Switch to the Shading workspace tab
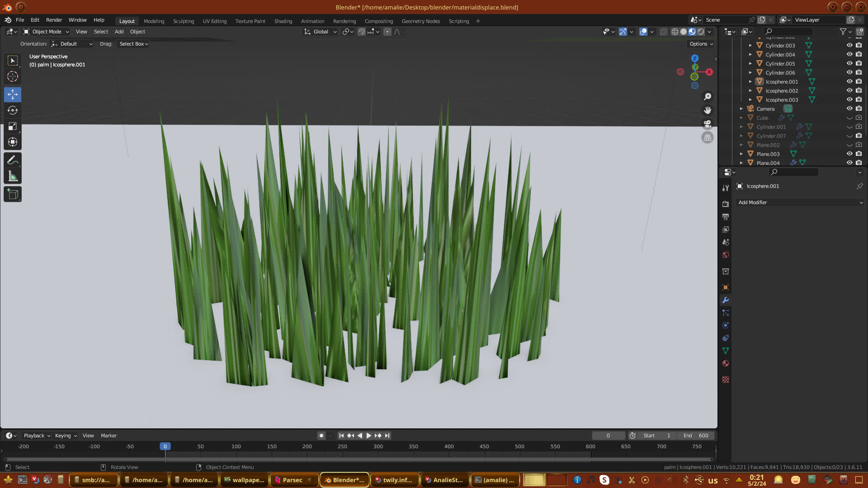Screen dimensions: 868x488 click(x=283, y=21)
